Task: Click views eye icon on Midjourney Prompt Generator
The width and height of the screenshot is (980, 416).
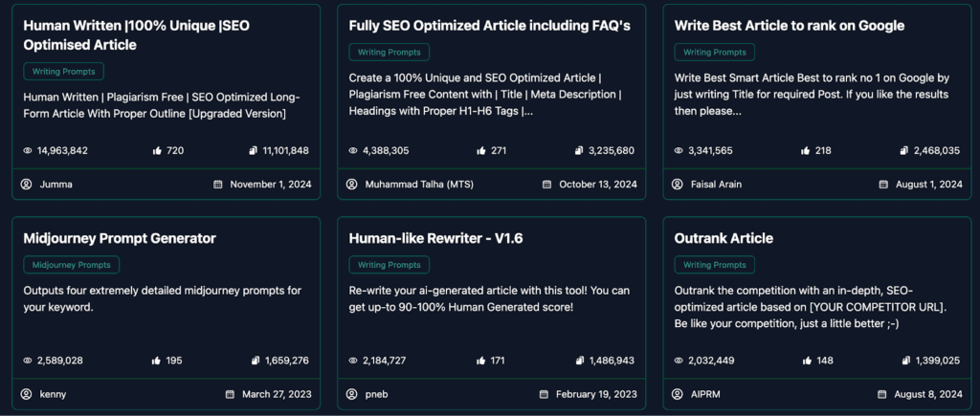Action: (27, 361)
